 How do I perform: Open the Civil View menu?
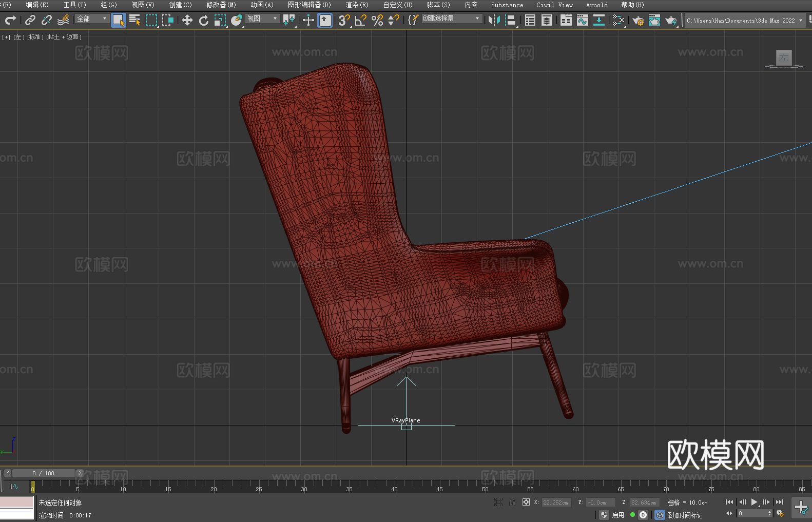[x=554, y=5]
